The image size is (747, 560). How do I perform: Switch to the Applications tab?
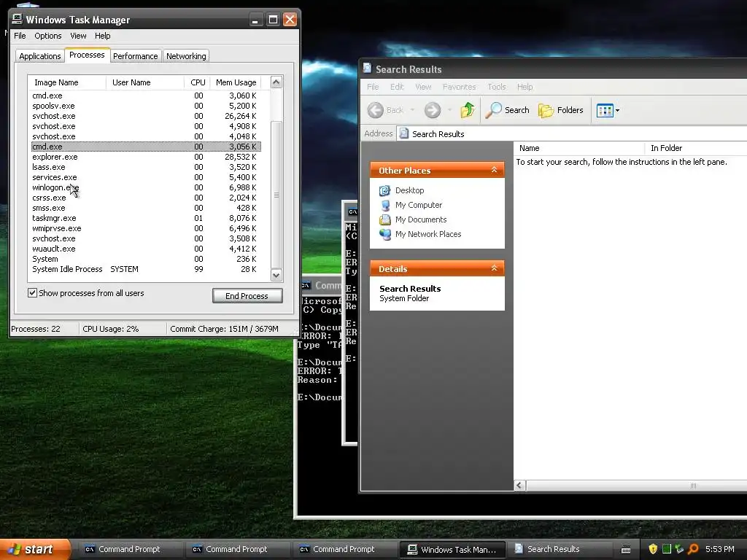[x=40, y=56]
